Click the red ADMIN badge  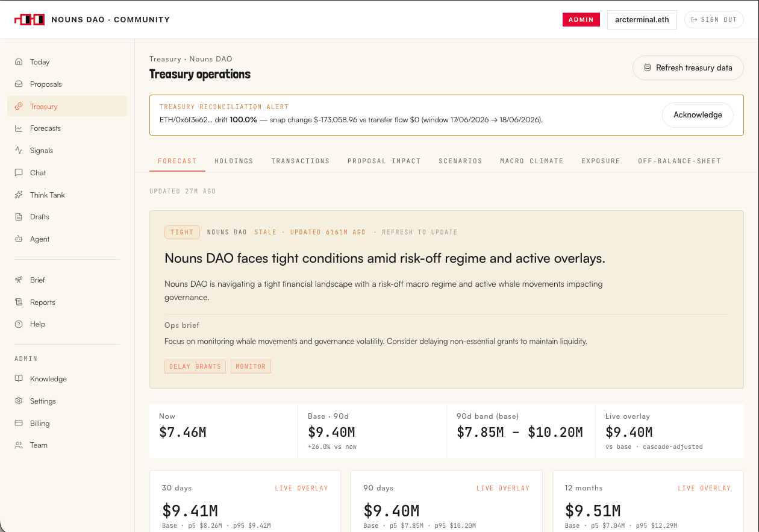581,19
